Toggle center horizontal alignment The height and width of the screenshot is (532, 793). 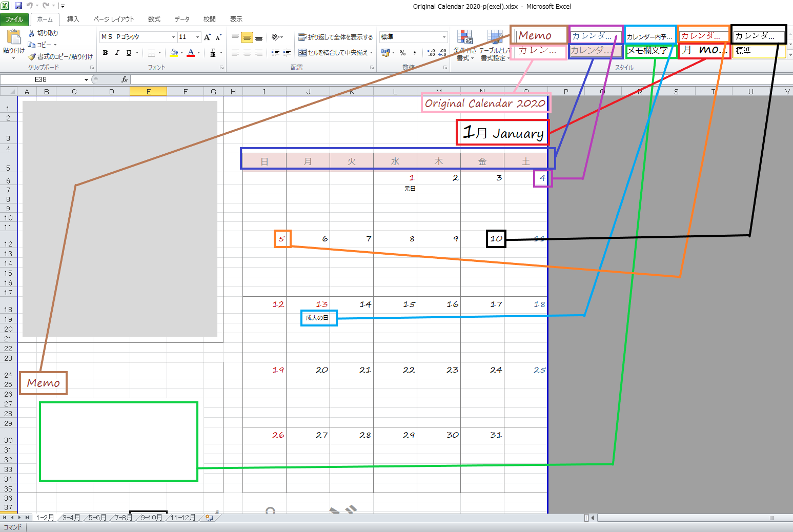(x=247, y=53)
